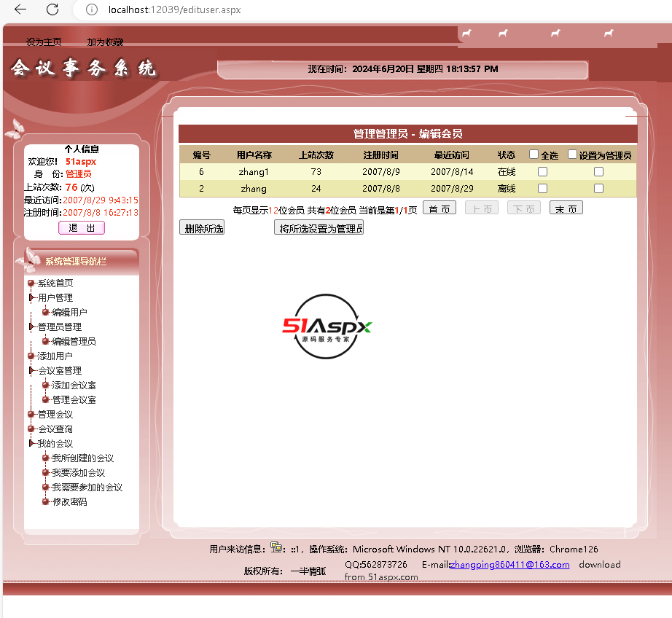The width and height of the screenshot is (672, 618).
Task: Open 我所创建的会议 in the navigation tree
Action: pos(82,458)
